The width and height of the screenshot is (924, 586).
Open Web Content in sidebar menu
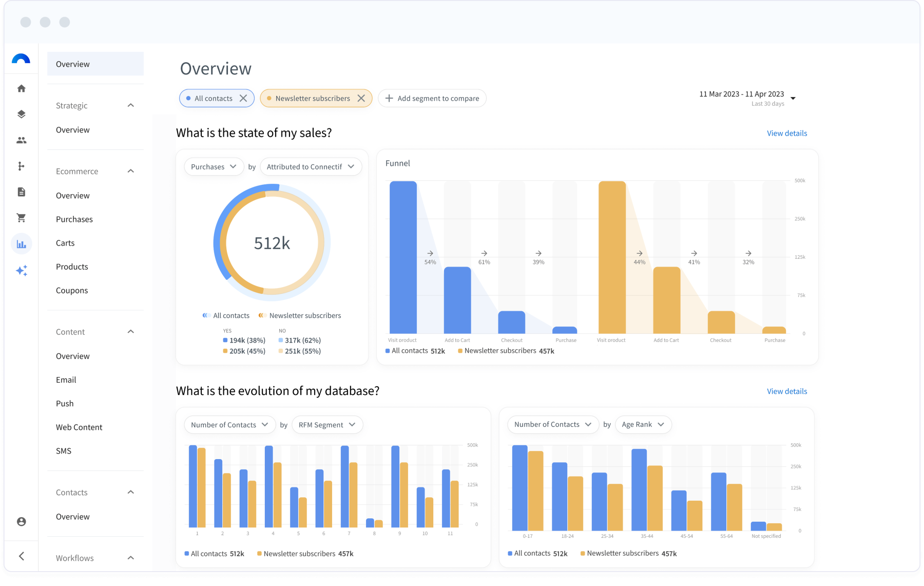click(x=79, y=427)
